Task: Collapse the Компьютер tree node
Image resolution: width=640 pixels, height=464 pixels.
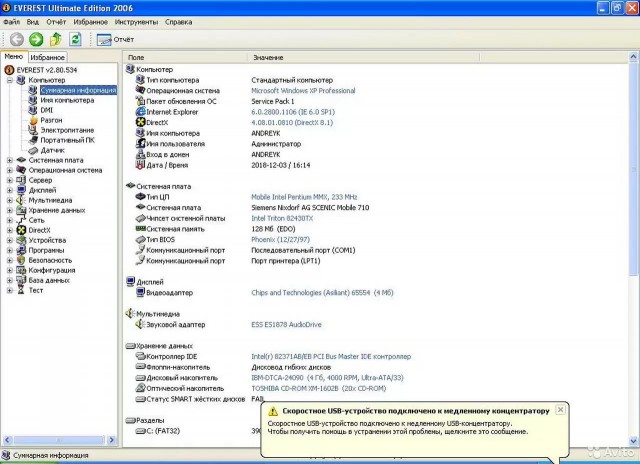Action: (x=9, y=80)
